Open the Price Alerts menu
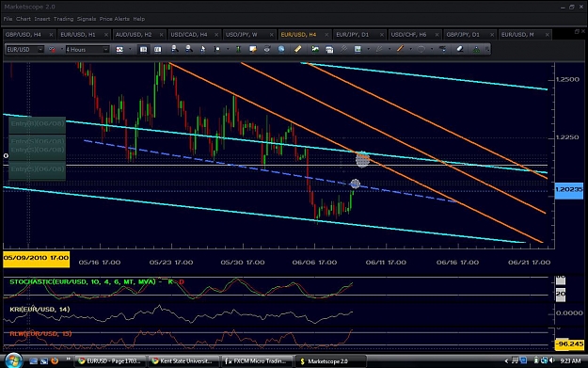This screenshot has height=368, width=588. pos(115,19)
